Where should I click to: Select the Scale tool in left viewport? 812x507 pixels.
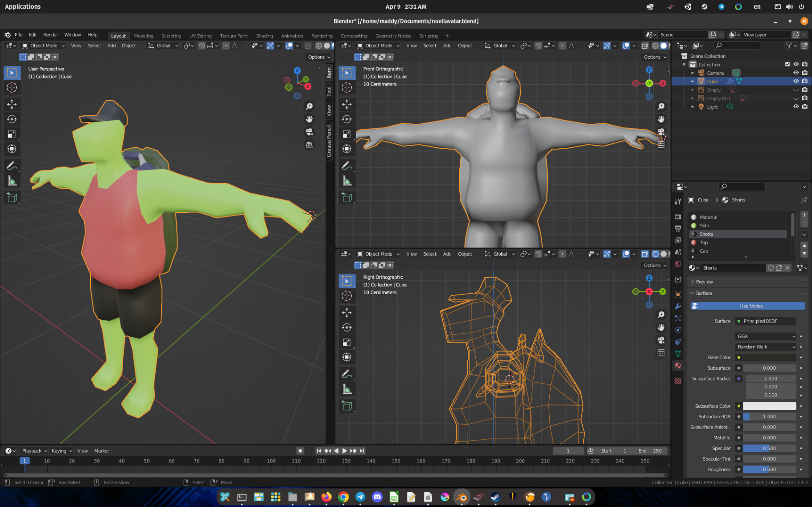pos(12,134)
